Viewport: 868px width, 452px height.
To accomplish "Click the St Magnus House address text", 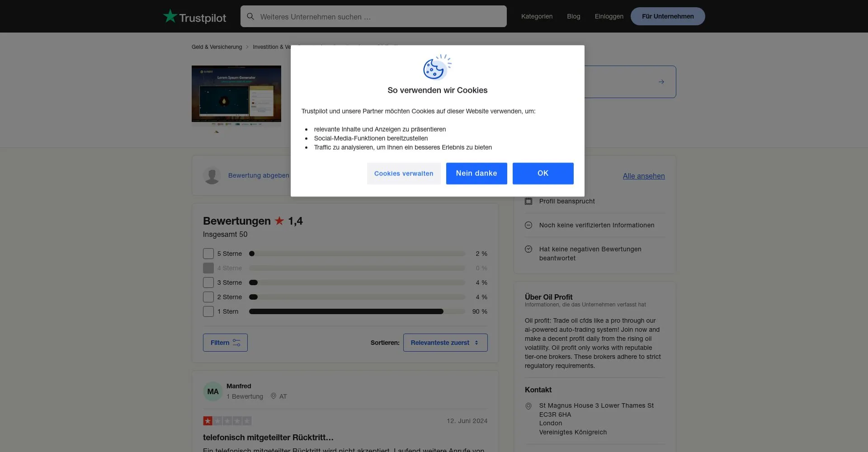I will click(596, 419).
